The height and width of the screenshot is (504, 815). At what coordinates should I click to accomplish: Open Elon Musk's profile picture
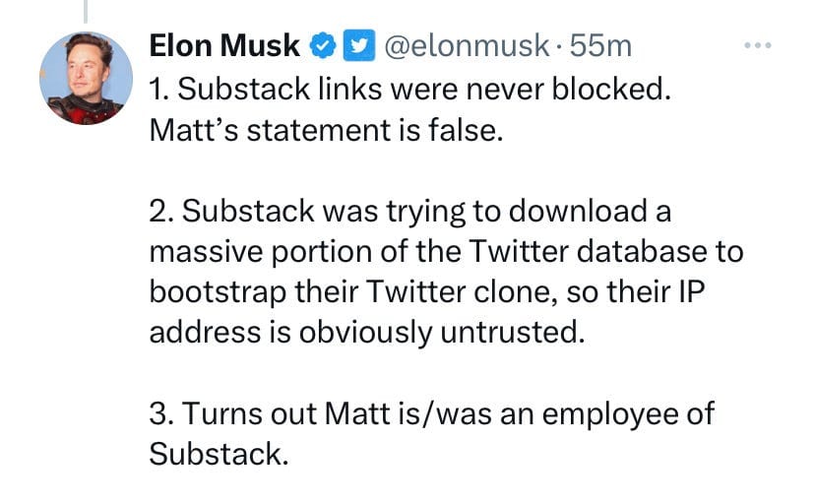tap(86, 79)
